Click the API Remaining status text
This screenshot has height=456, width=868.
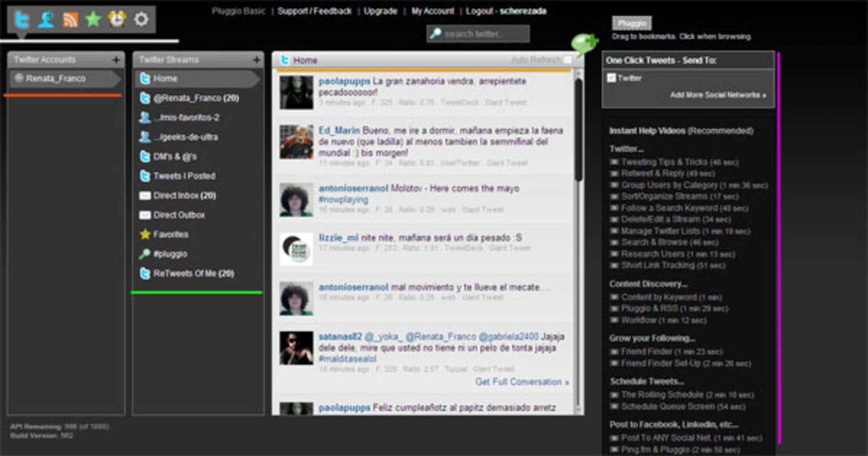[59, 426]
